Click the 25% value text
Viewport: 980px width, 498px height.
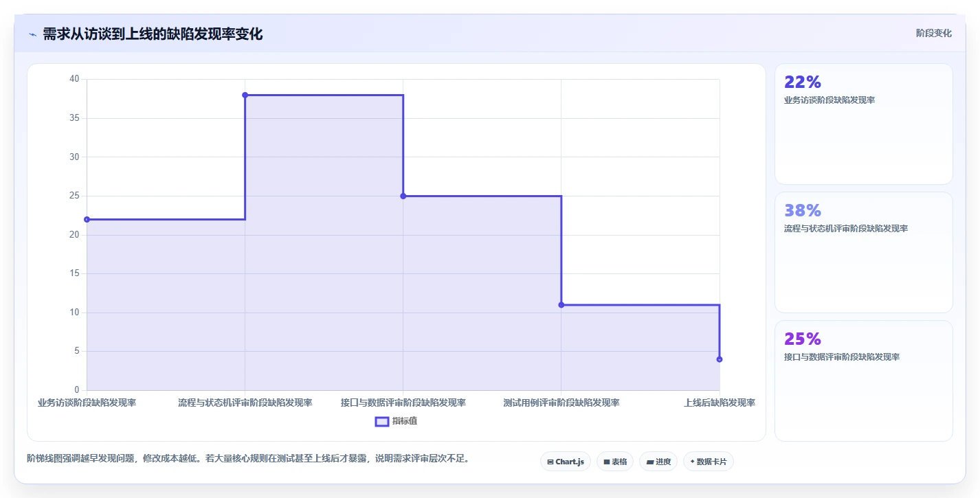[803, 339]
